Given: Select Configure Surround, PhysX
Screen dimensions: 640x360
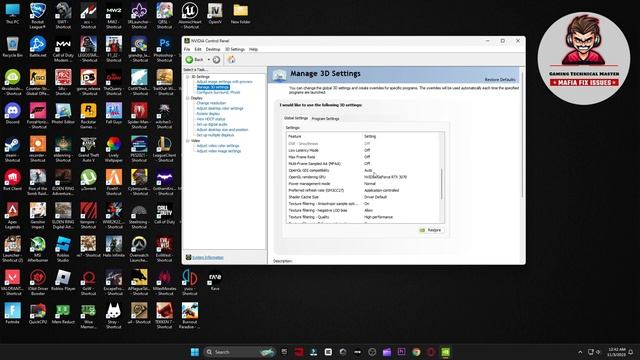Looking at the screenshot, I should tap(218, 92).
